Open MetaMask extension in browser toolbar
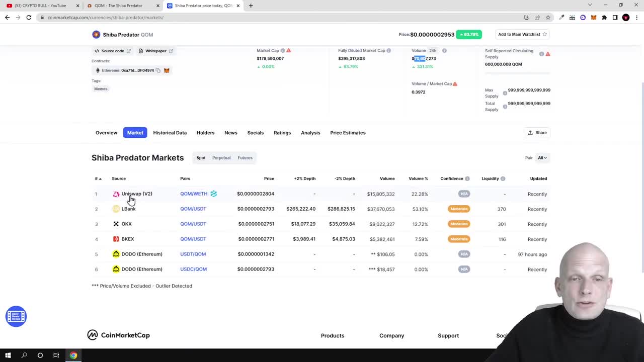Screen dimensions: 644x362 (x=594, y=18)
